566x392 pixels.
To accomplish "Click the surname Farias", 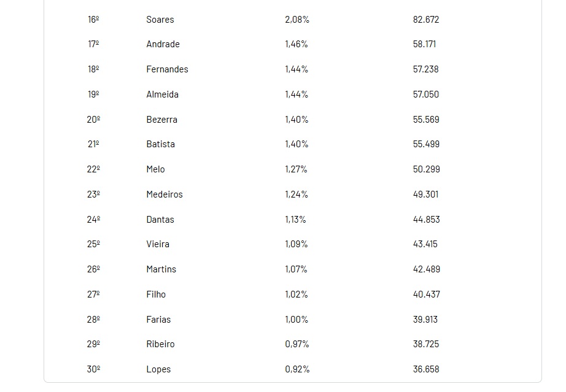I will click(x=158, y=320).
